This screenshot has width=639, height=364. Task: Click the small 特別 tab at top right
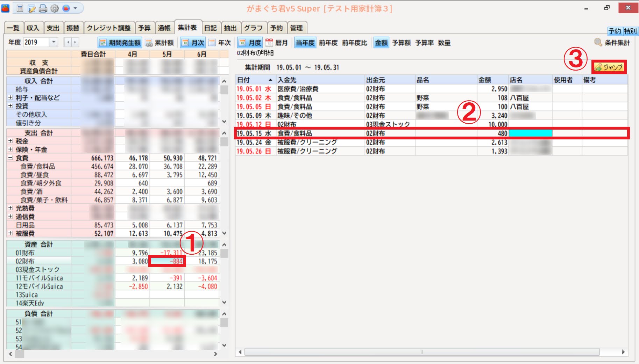630,31
